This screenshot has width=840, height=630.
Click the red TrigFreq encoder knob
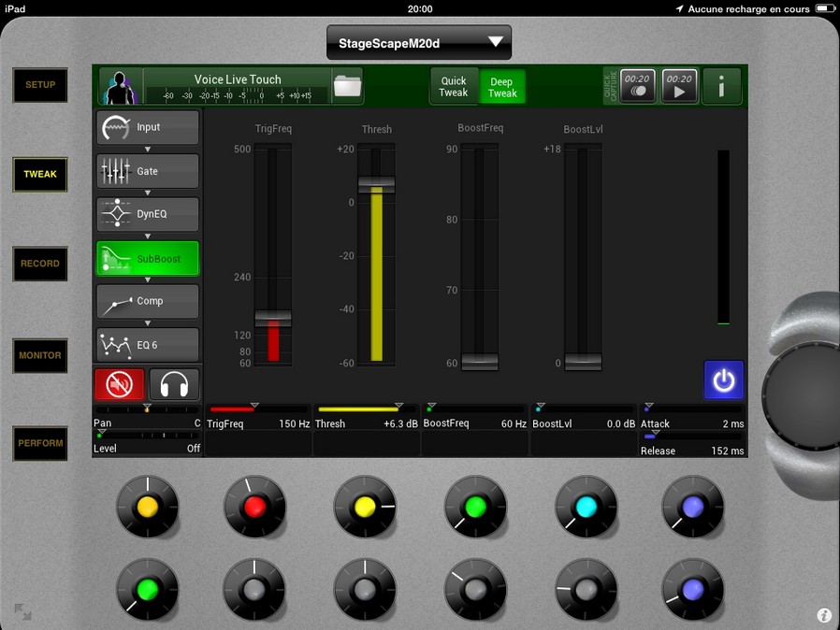point(254,507)
